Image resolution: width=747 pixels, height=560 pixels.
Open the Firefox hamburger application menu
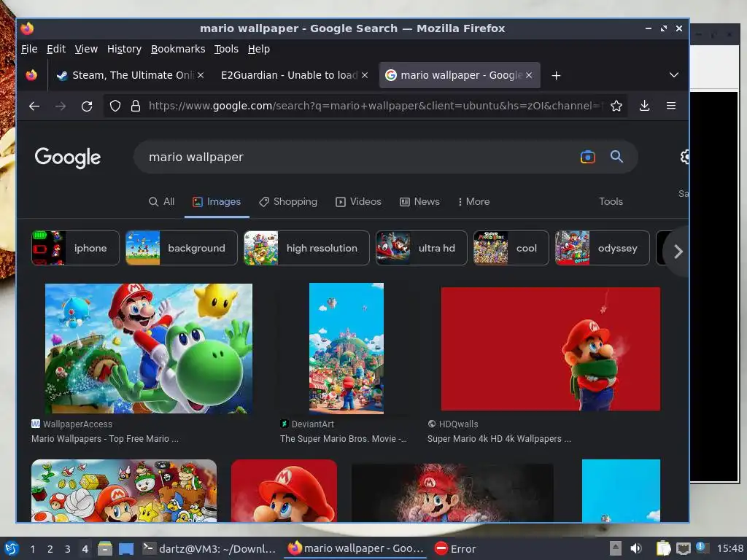click(x=671, y=106)
